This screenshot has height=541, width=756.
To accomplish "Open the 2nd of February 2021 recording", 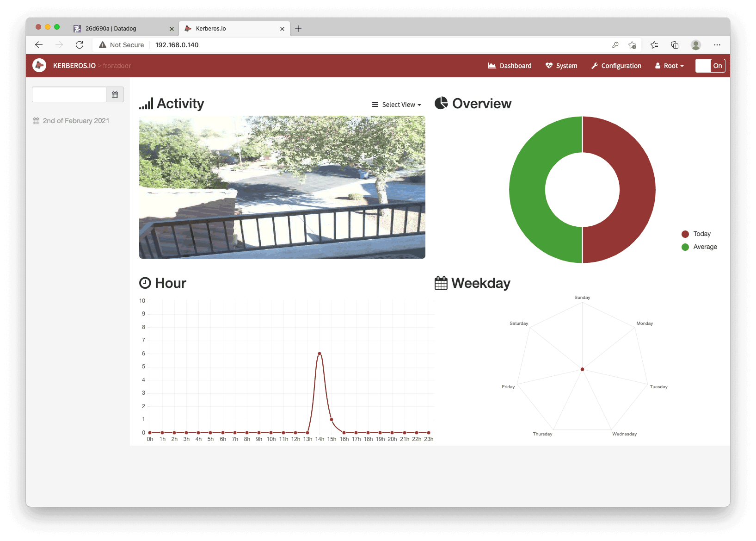I will click(x=76, y=120).
